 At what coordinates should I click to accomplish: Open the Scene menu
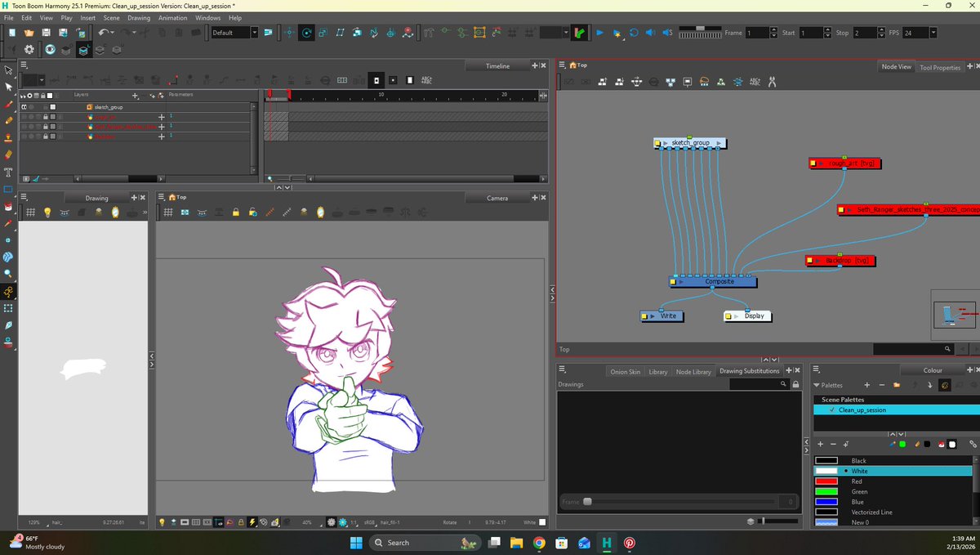click(111, 18)
